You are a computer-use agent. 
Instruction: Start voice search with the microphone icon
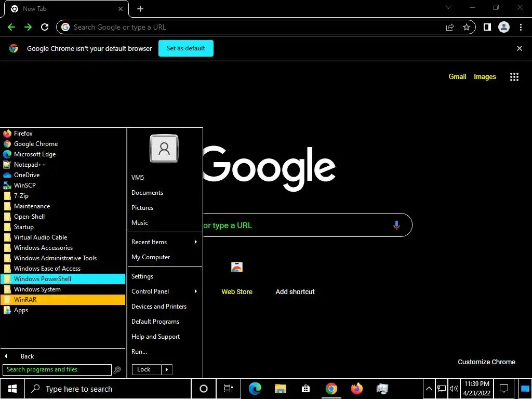[x=396, y=225]
